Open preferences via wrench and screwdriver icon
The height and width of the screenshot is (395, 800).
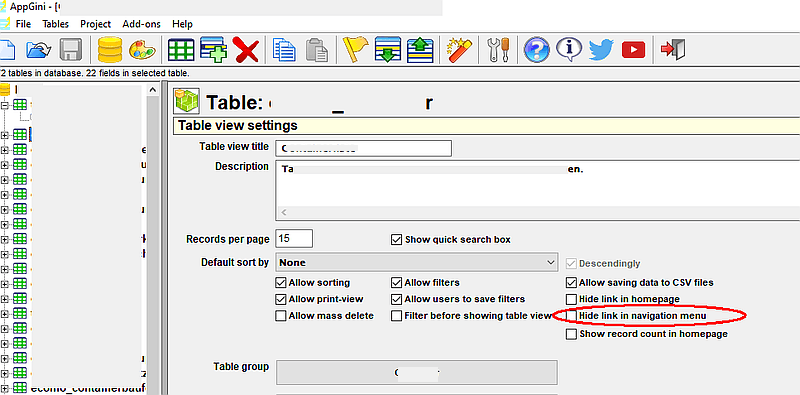pyautogui.click(x=498, y=50)
